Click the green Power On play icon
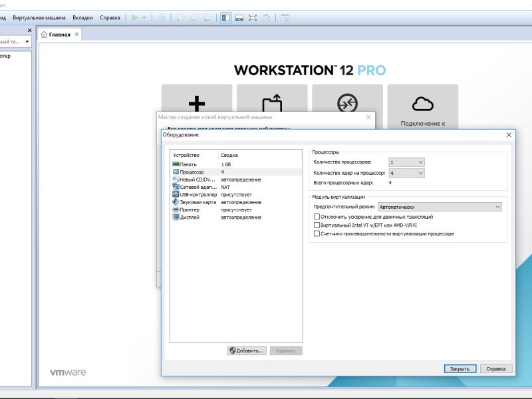Screen dimensions: 532x399 (x=135, y=18)
